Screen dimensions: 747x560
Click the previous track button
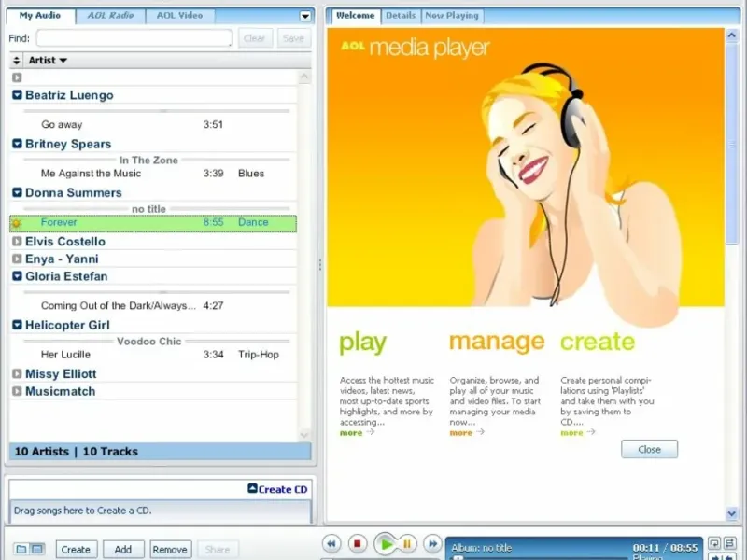(x=331, y=543)
